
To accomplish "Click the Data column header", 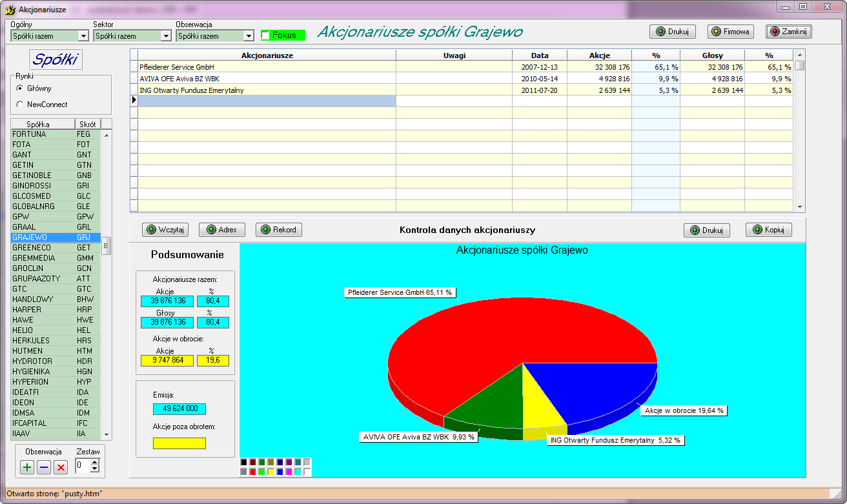I will coord(540,55).
